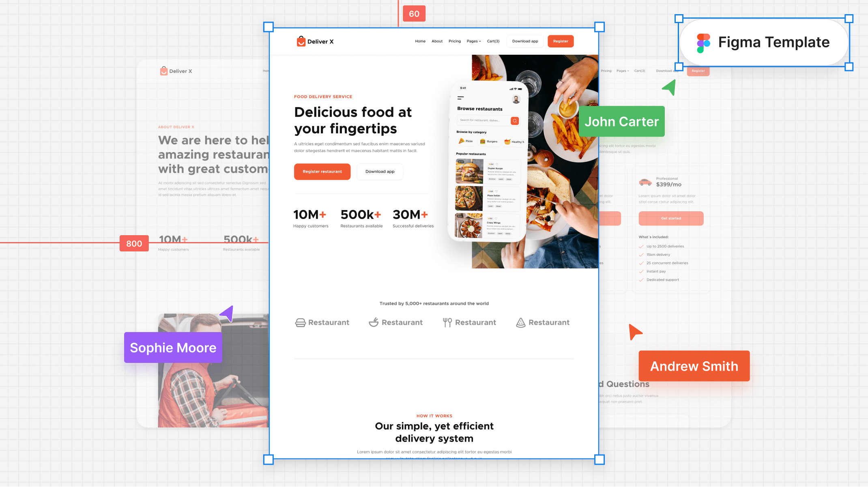Select the Pricing tab in navigation bar
This screenshot has width=868, height=487.
click(x=455, y=41)
